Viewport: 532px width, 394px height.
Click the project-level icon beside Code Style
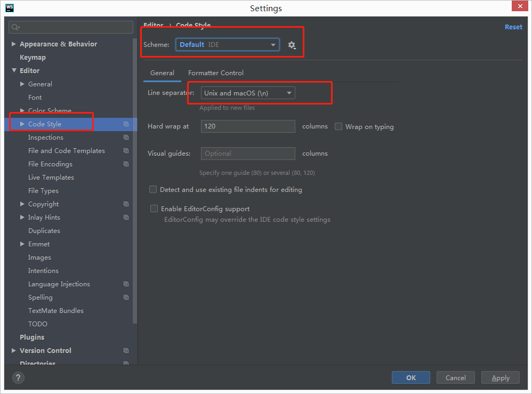pyautogui.click(x=126, y=124)
